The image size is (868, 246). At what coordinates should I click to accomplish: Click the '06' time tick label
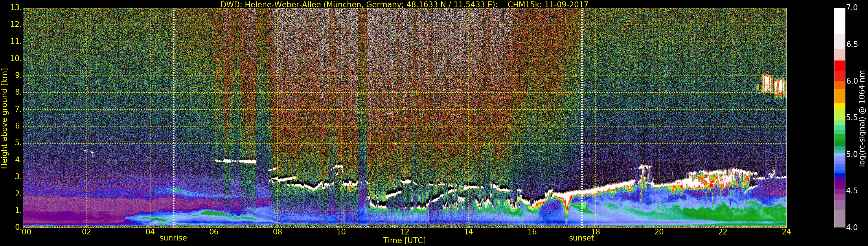coord(214,232)
